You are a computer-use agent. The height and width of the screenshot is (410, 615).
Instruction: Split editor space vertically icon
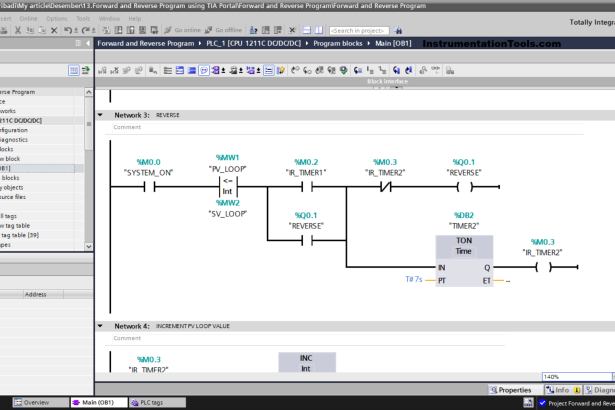point(319,30)
